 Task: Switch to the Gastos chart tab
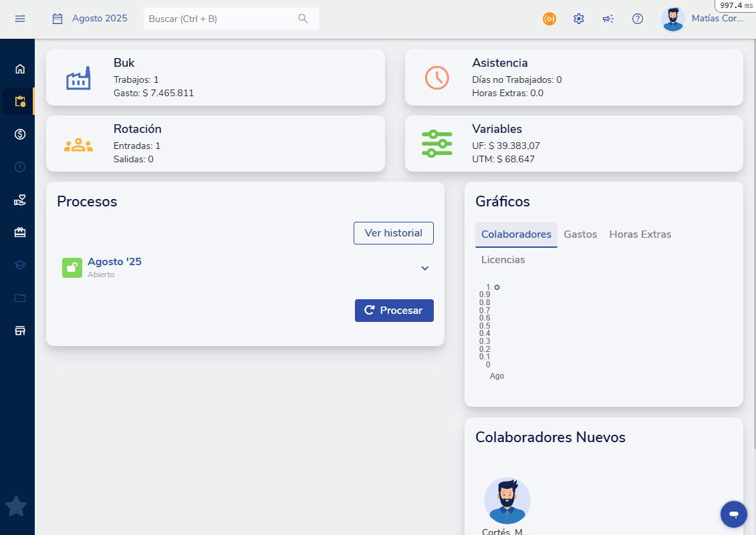pyautogui.click(x=580, y=234)
